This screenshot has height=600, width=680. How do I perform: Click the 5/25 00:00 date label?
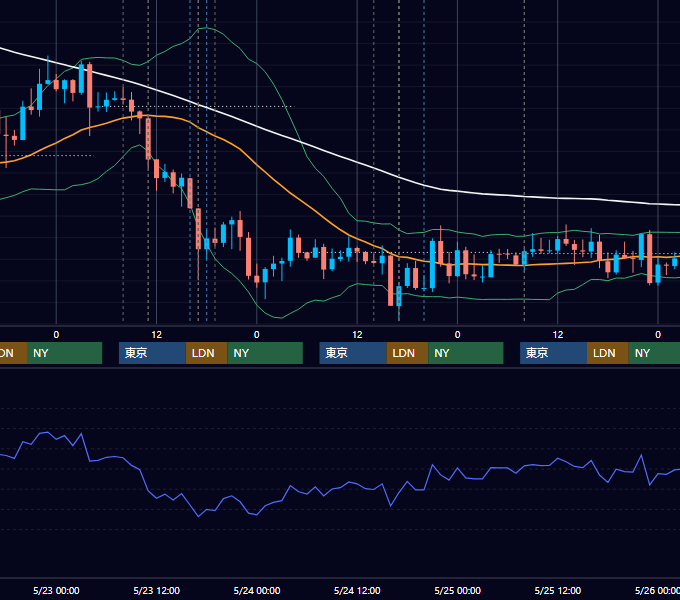pos(458,590)
